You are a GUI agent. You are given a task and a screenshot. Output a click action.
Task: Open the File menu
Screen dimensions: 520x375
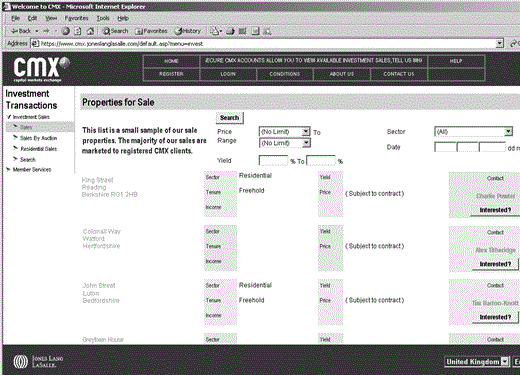tap(16, 18)
